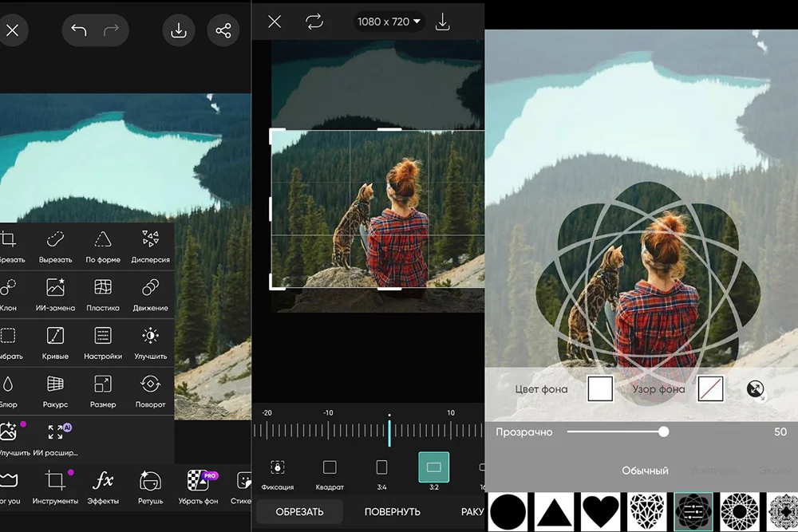Open the Цвет фона color picker

click(x=600, y=388)
